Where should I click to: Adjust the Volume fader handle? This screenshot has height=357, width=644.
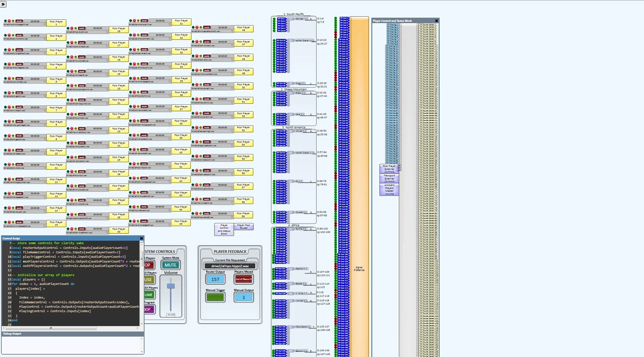point(171,286)
